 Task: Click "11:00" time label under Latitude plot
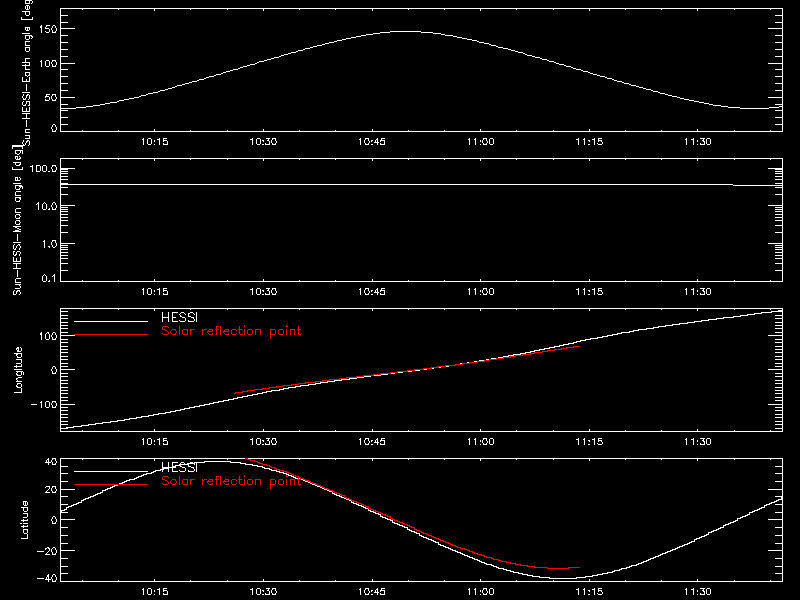point(481,592)
